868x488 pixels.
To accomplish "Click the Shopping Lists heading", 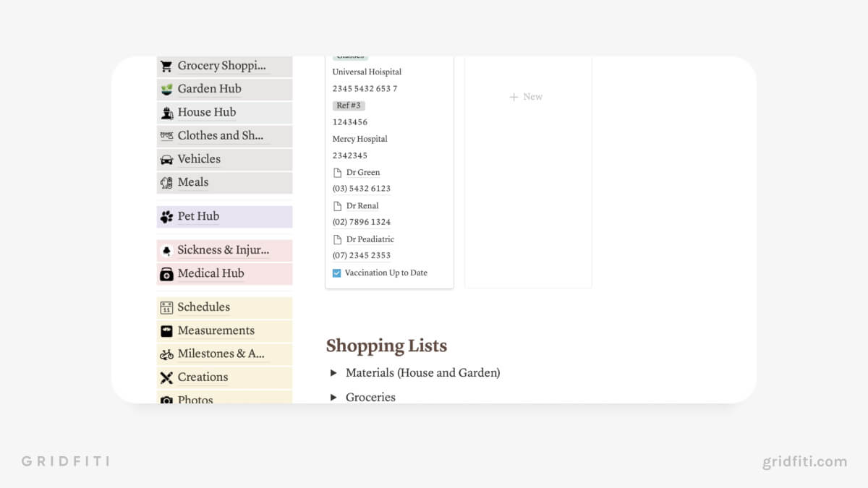I will 386,346.
